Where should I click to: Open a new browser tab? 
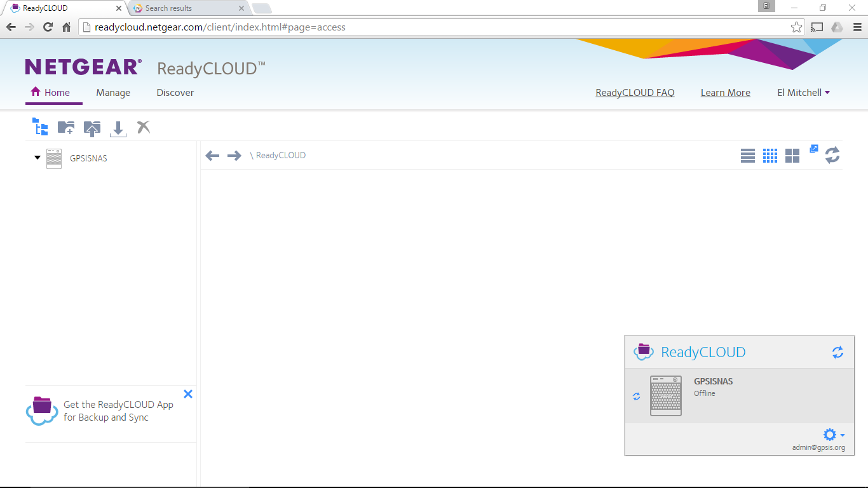[x=262, y=8]
